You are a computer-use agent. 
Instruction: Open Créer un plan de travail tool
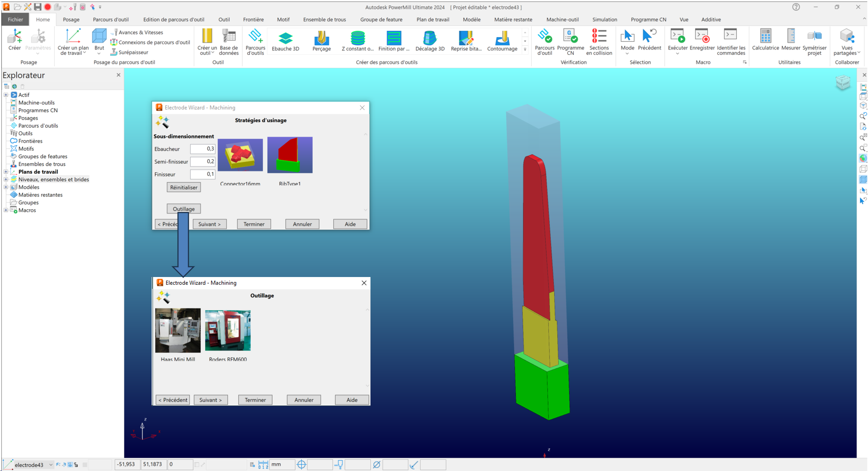coord(73,42)
